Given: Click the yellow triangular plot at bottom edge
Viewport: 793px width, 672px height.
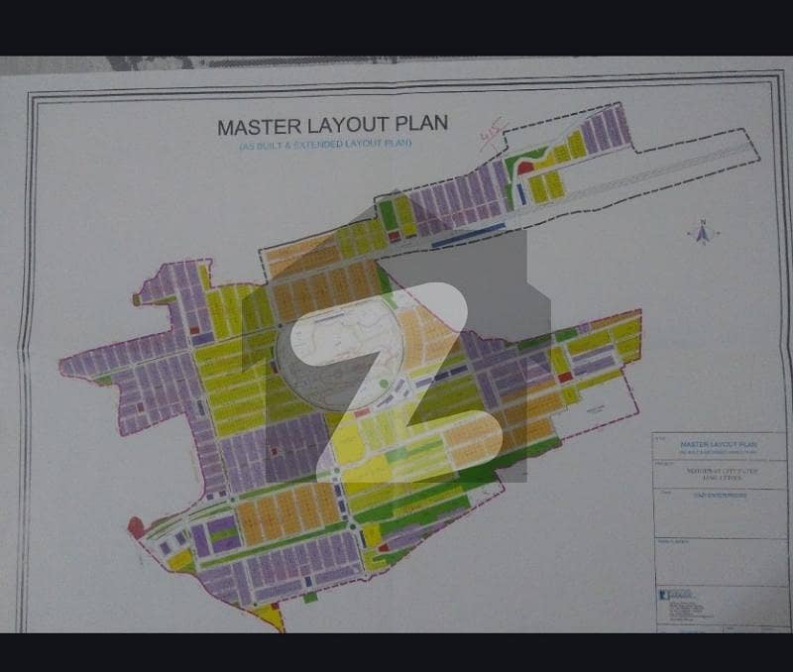Looking at the screenshot, I should tap(268, 616).
